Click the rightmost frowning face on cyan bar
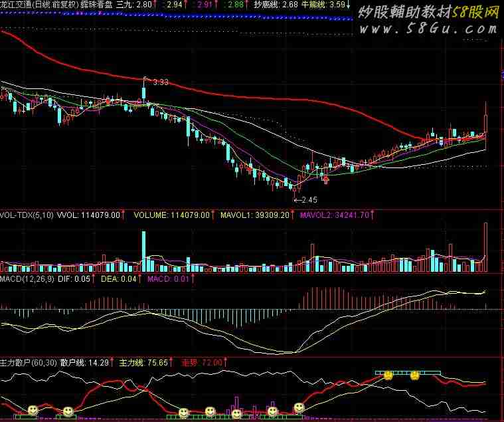Image resolution: width=504 pixels, height=422 pixels. pyautogui.click(x=414, y=375)
